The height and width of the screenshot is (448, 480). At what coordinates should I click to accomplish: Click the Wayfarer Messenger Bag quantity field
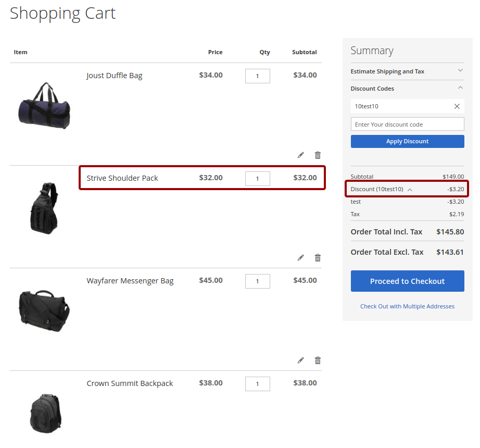[257, 281]
